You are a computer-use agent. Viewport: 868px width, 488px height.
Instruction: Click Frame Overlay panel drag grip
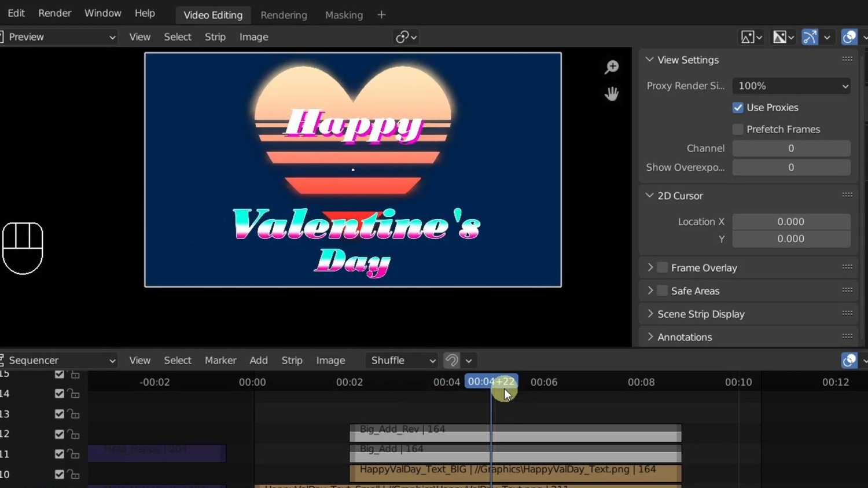point(847,267)
